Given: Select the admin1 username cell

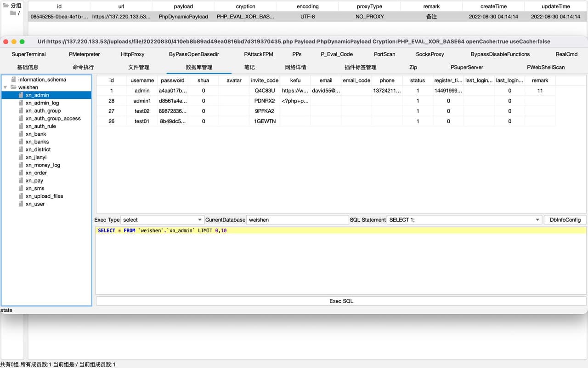Looking at the screenshot, I should coord(142,101).
